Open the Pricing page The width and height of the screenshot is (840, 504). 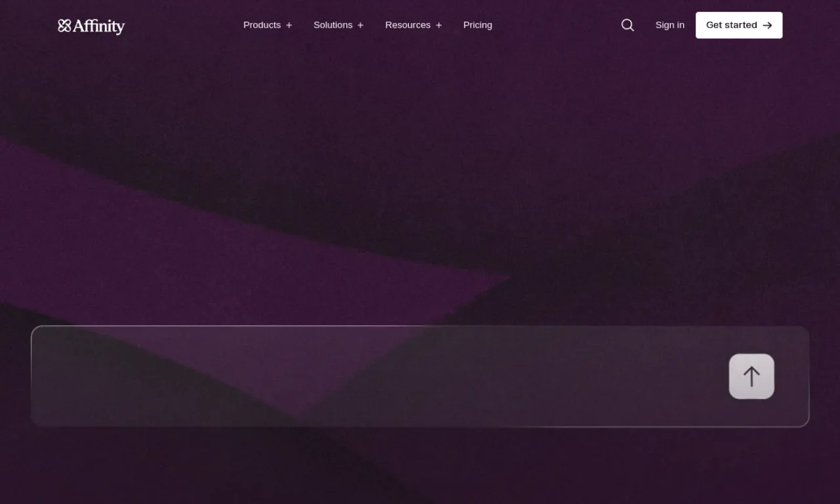pos(478,25)
